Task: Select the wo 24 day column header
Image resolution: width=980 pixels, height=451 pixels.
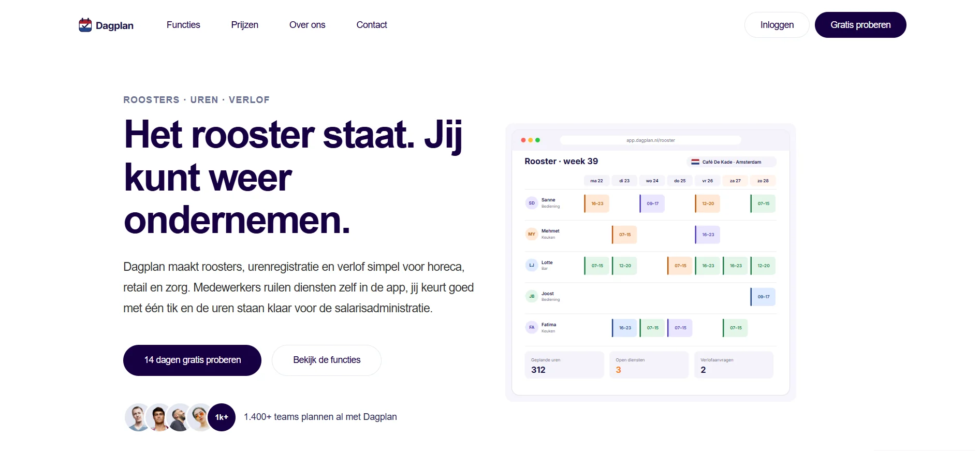Action: [x=652, y=181]
